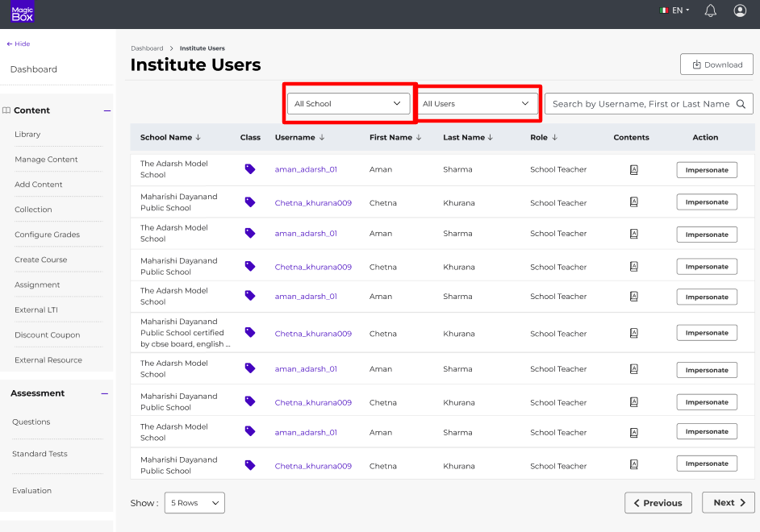
Task: Click the Download button
Action: click(716, 64)
